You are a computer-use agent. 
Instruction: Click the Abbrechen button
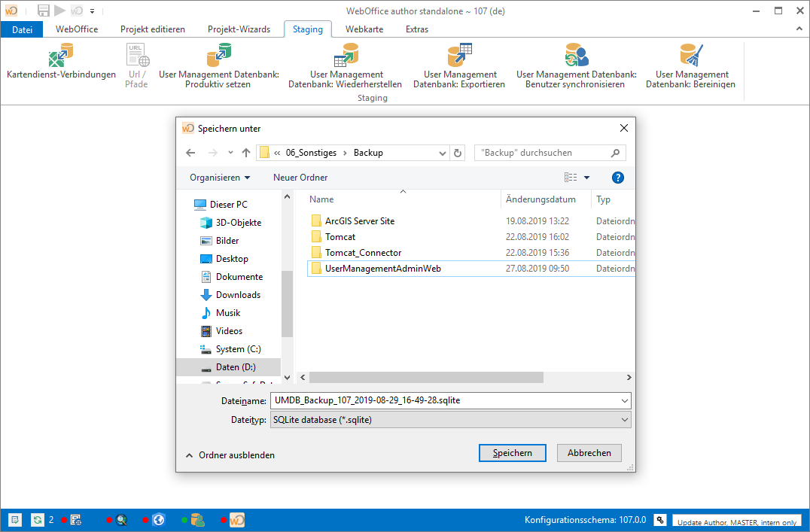(x=589, y=453)
